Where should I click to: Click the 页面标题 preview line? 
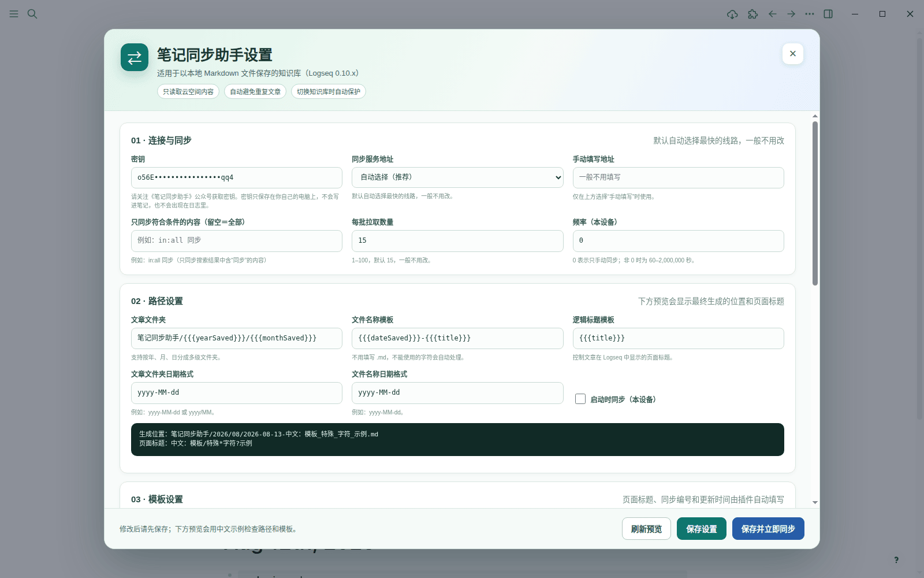(x=196, y=443)
